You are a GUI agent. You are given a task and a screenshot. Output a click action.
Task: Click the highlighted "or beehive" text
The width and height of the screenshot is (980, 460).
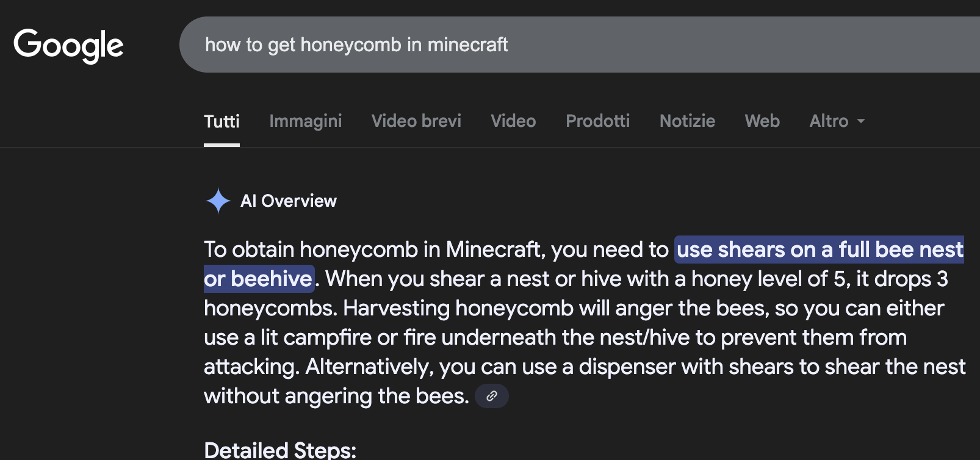pyautogui.click(x=258, y=279)
